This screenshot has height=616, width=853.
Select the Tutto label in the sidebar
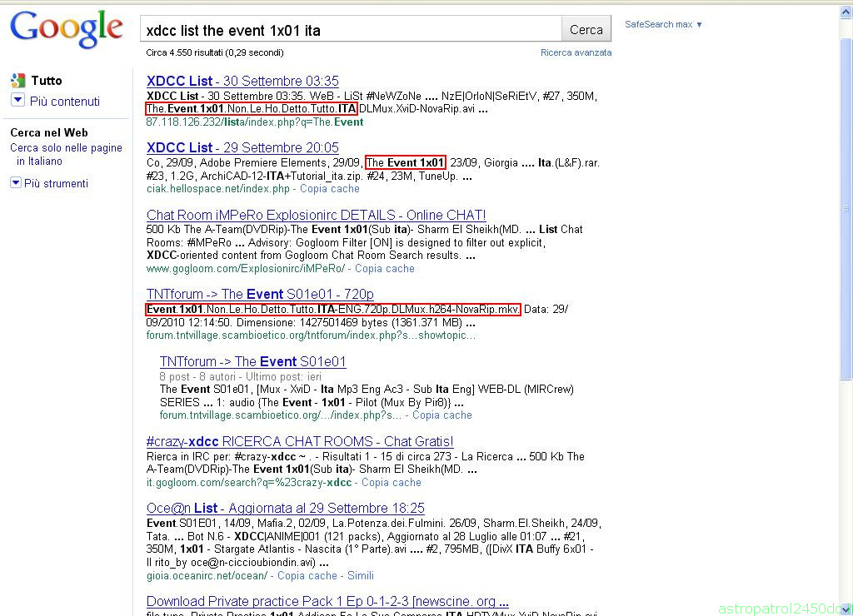coord(47,81)
